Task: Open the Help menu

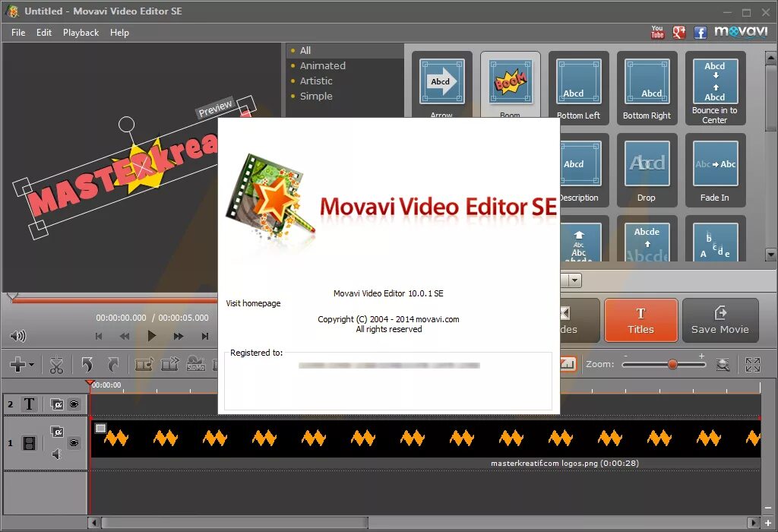Action: coord(119,33)
